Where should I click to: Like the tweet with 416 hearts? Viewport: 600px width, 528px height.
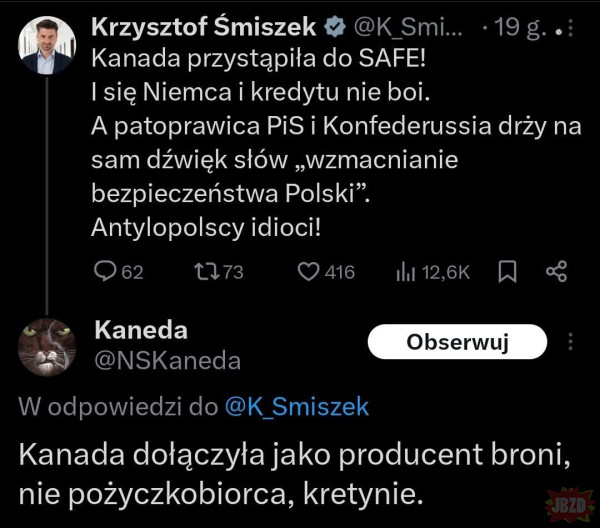coord(311,271)
